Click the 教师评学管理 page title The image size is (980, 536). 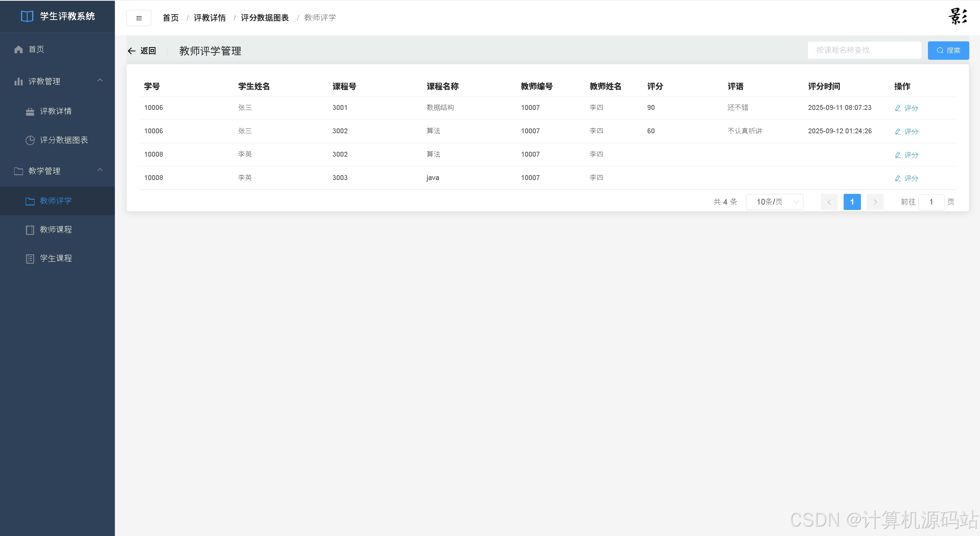point(210,51)
